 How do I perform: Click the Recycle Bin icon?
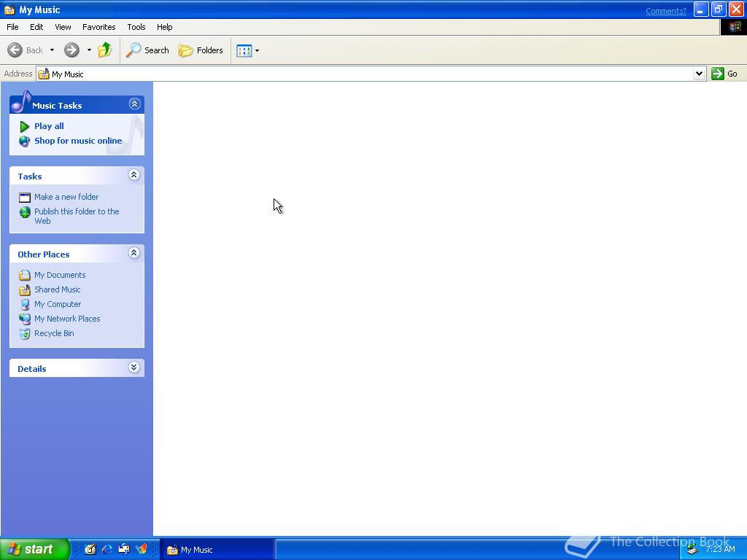click(24, 334)
